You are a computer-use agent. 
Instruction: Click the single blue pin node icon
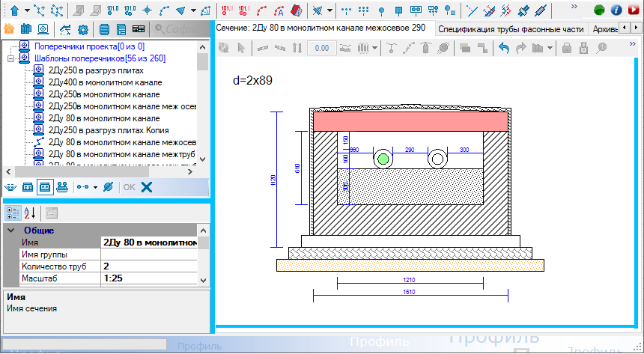pos(381,10)
